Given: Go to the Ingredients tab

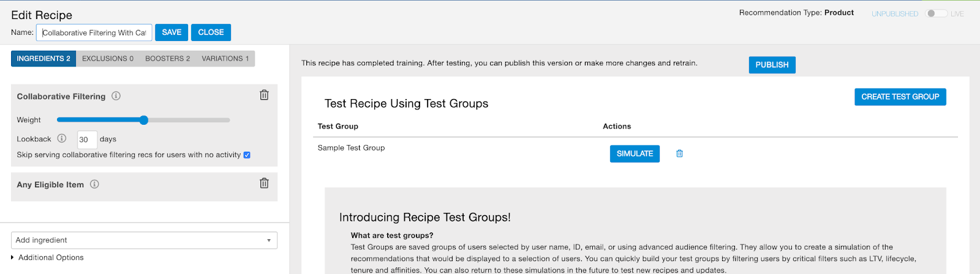Looking at the screenshot, I should 43,59.
